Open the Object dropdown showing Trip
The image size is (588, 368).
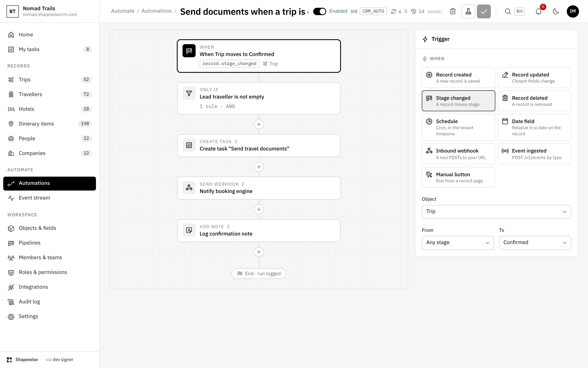coord(496,212)
